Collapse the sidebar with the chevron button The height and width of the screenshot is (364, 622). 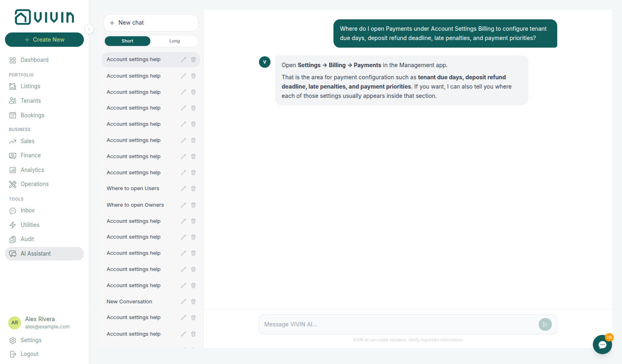tap(89, 29)
